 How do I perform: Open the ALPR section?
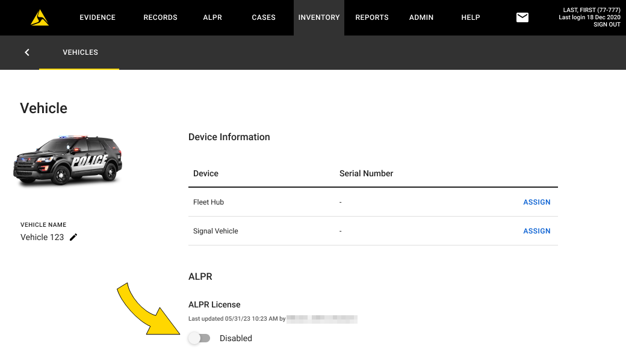coord(212,17)
